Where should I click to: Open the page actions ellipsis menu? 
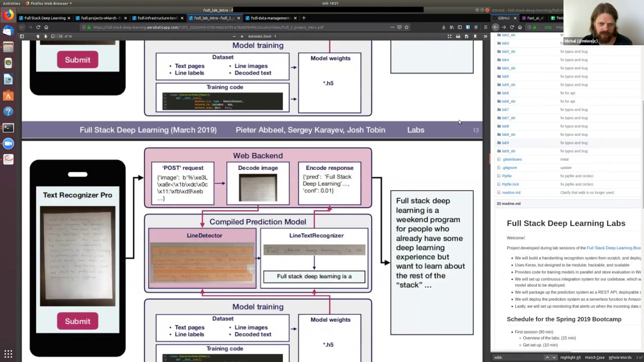click(x=392, y=27)
